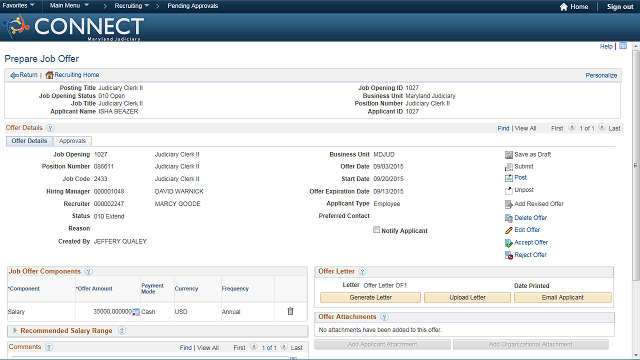Click the Post link text
Viewport: 640px width, 360px height.
point(520,178)
